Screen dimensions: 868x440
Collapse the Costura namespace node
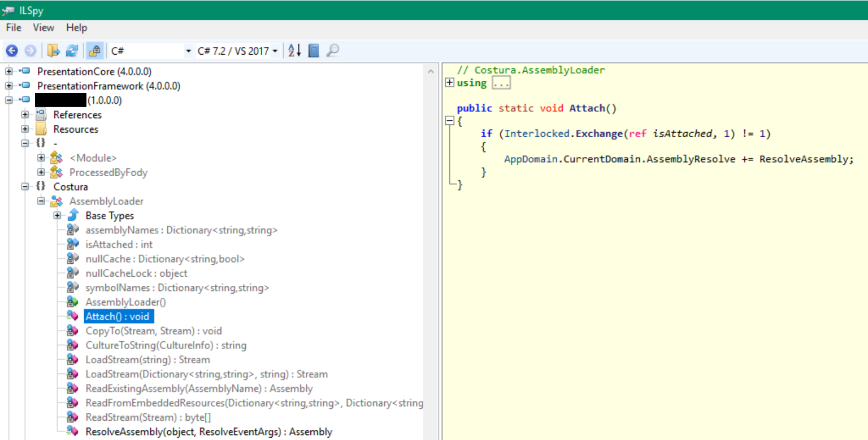25,187
